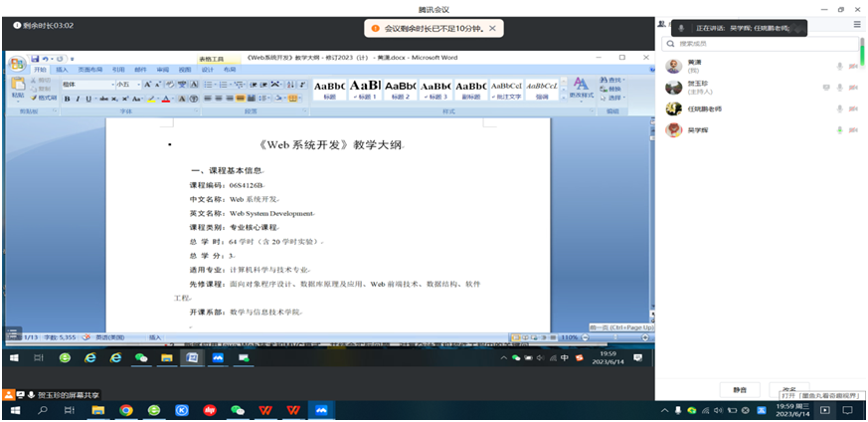Click the save icon in quick access toolbar
This screenshot has width=868, height=422.
[36, 58]
